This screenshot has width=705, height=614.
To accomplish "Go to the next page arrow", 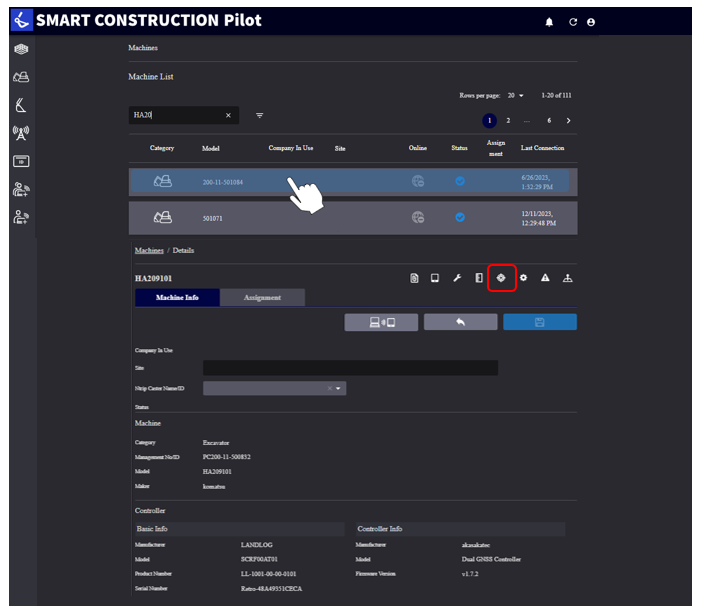I will click(x=568, y=120).
